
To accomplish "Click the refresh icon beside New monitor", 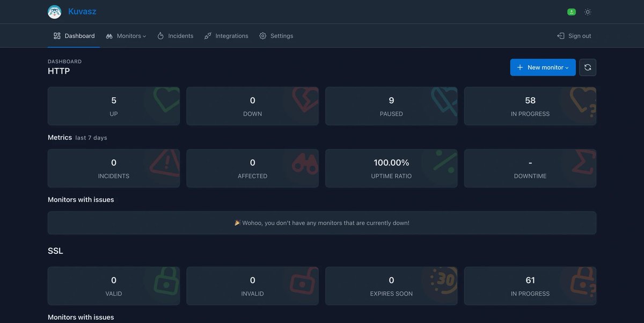I will (x=587, y=67).
